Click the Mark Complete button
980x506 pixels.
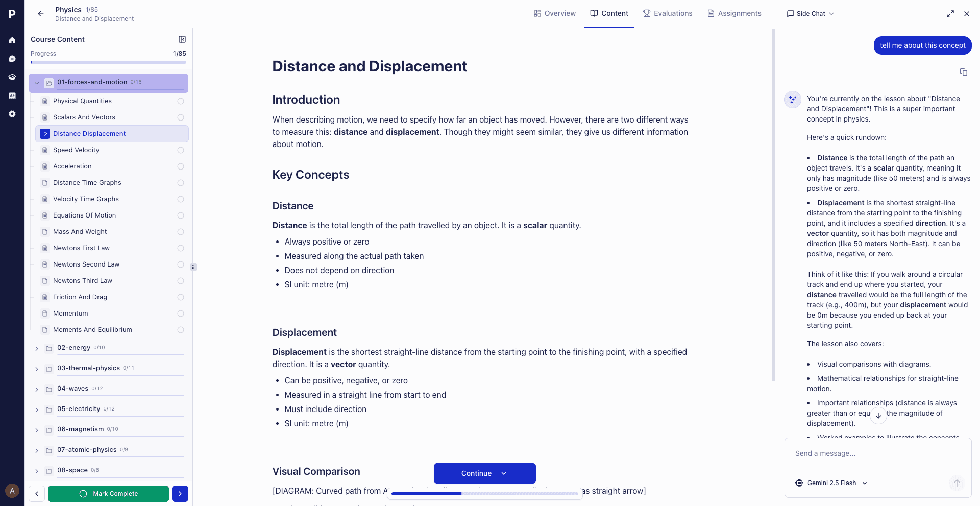pyautogui.click(x=108, y=494)
